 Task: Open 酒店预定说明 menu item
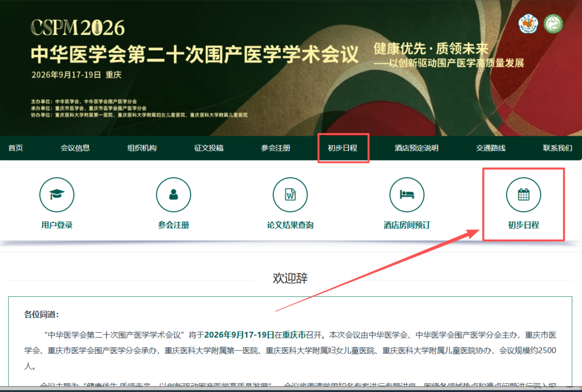click(417, 148)
